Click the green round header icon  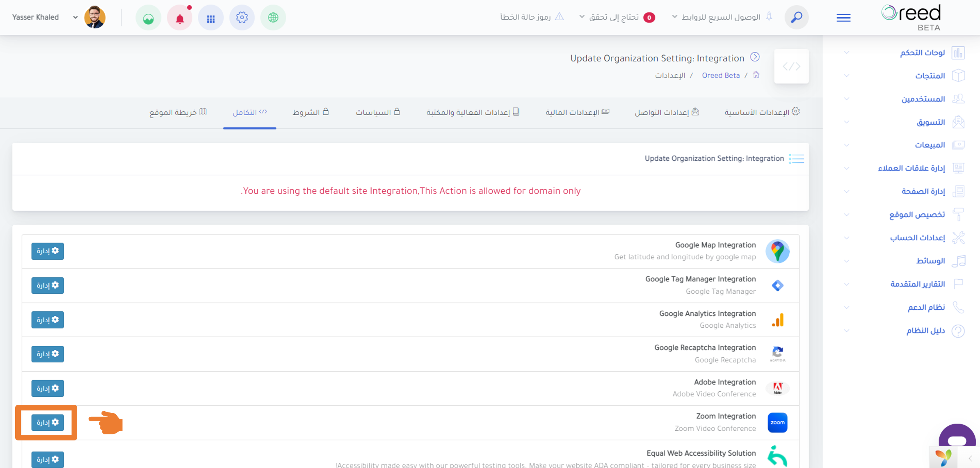pos(148,18)
